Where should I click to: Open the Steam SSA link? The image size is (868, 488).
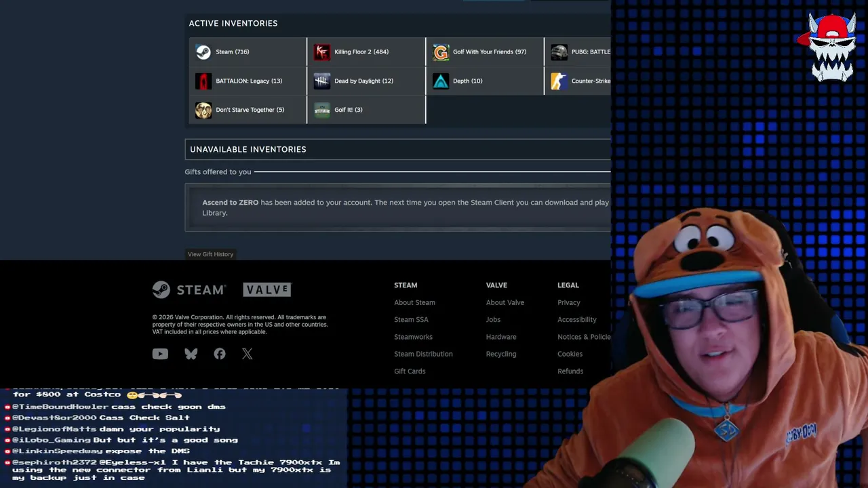(411, 320)
